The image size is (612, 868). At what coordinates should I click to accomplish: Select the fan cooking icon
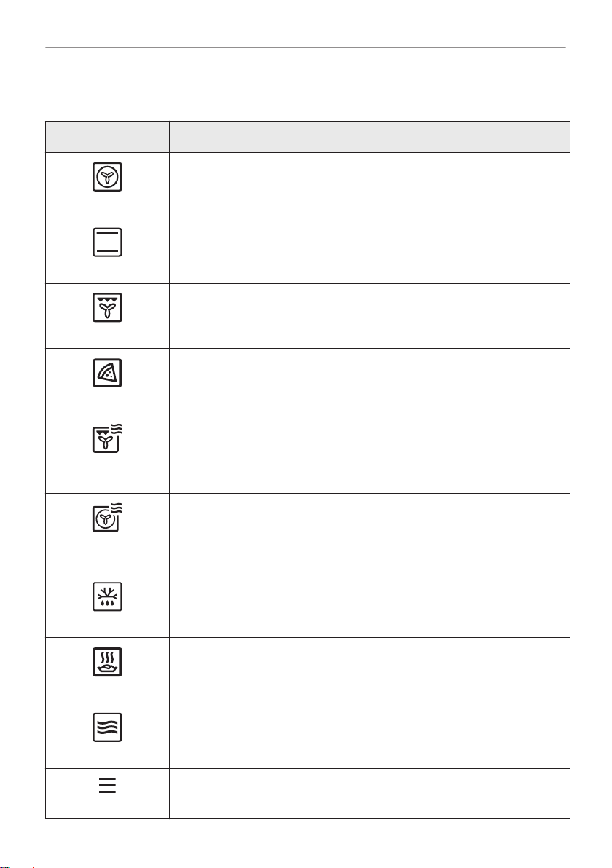(x=107, y=177)
